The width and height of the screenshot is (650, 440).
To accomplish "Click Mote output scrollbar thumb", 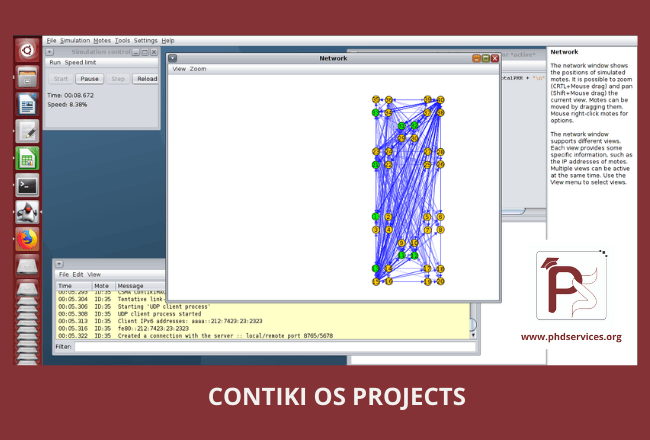I will [x=473, y=324].
